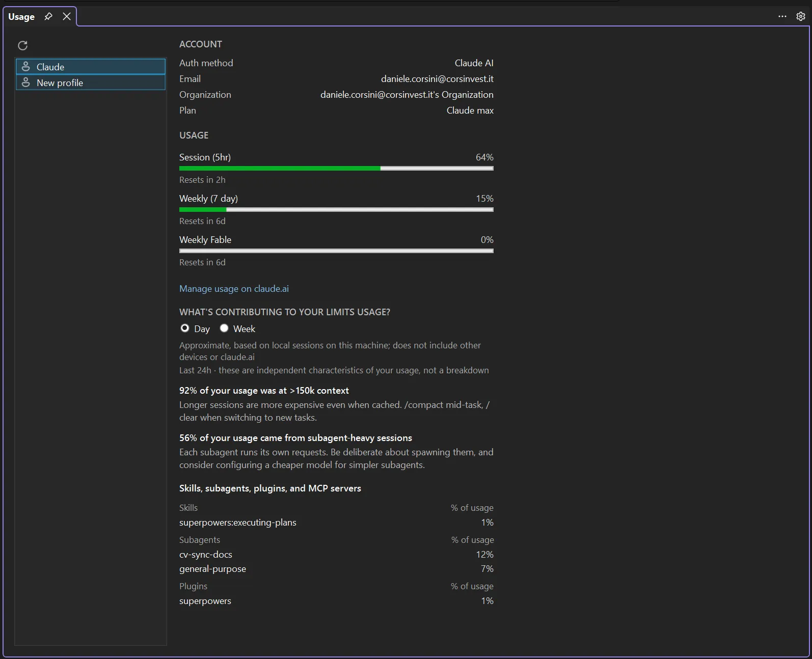Click the Session (5hr) progress bar
Image resolution: width=812 pixels, height=659 pixels.
336,168
